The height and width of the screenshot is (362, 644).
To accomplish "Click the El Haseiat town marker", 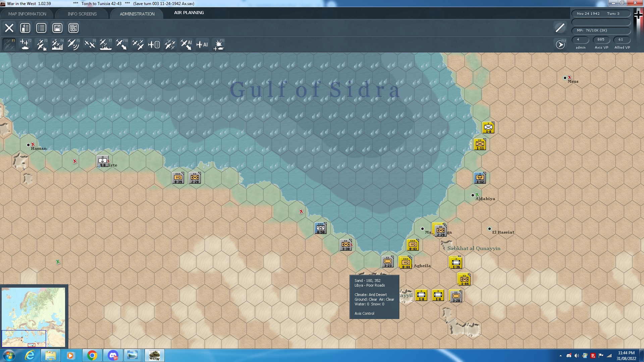I will coord(489,229).
